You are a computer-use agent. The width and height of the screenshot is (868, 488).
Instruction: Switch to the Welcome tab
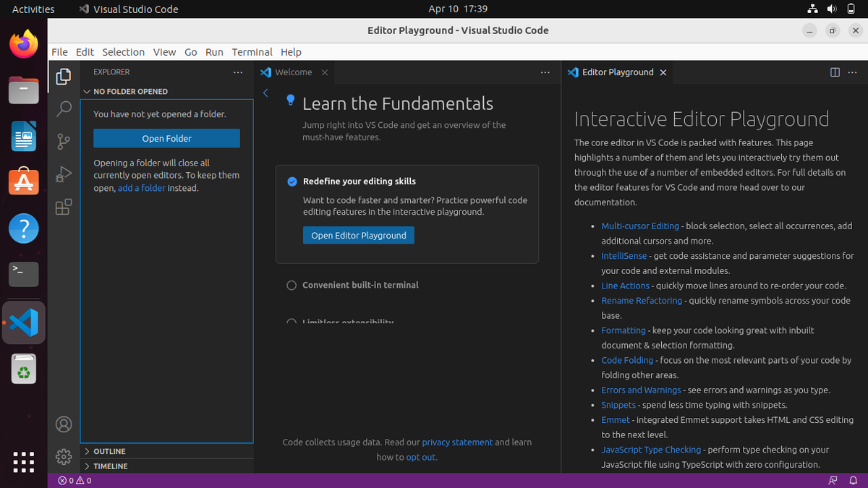point(292,72)
